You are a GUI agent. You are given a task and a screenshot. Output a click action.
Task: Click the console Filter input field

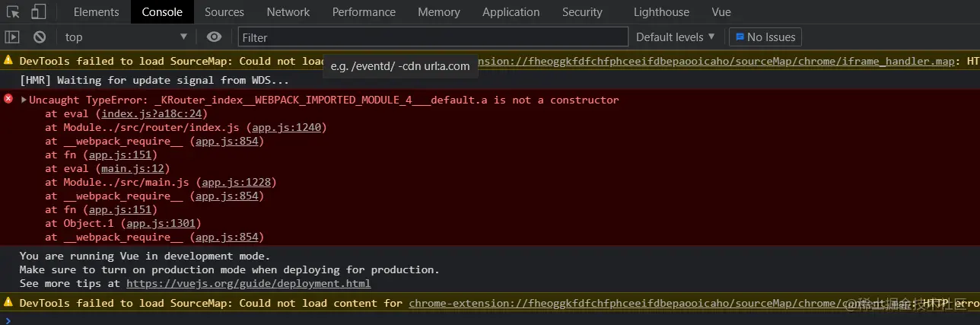click(432, 37)
